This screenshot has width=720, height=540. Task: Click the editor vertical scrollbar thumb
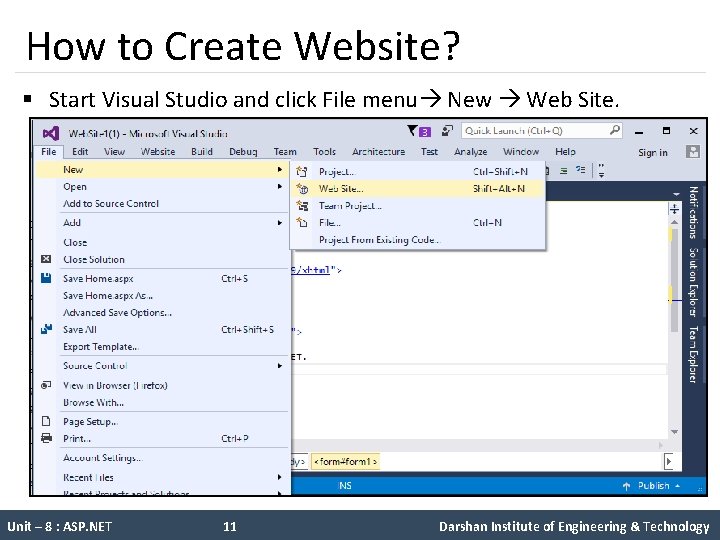(x=674, y=279)
